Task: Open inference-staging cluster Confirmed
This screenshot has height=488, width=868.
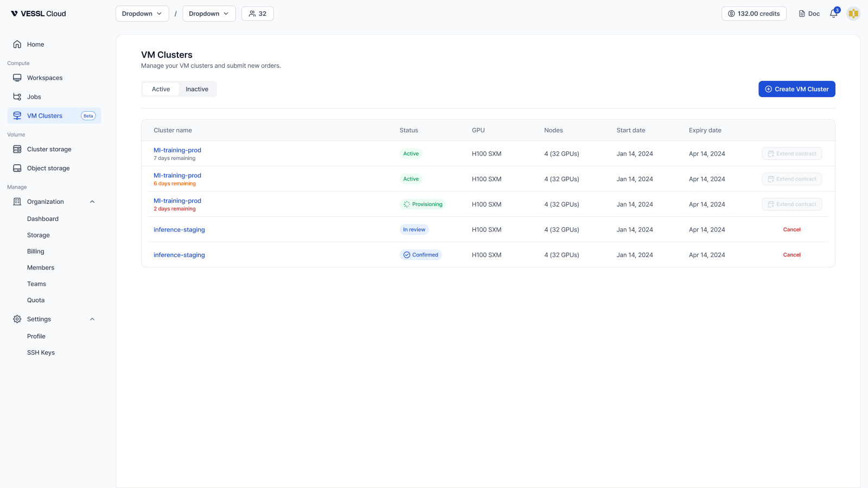Action: 179,255
